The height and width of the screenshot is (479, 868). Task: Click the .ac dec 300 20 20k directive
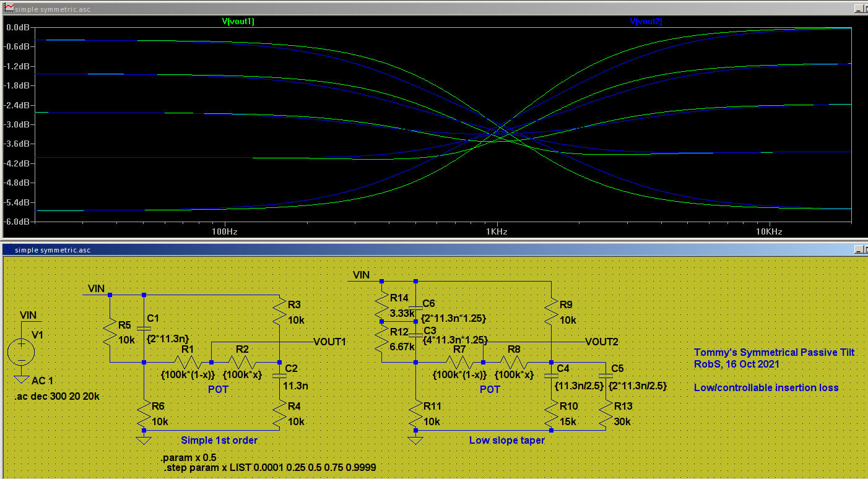pyautogui.click(x=56, y=395)
